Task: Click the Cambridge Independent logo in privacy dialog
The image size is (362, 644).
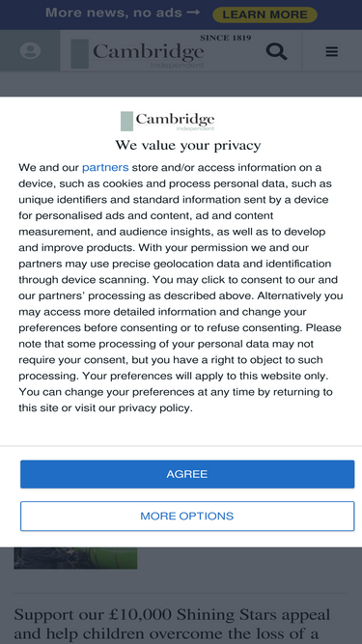Action: (x=167, y=121)
